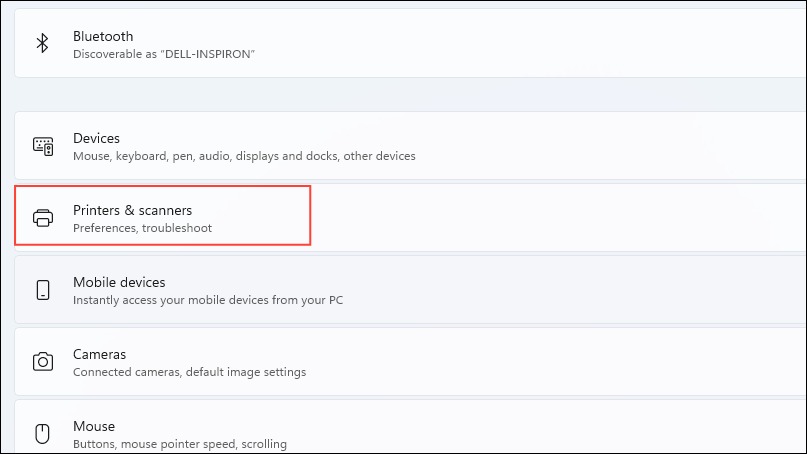Open the Devices settings heading
This screenshot has width=807, height=454.
click(96, 138)
